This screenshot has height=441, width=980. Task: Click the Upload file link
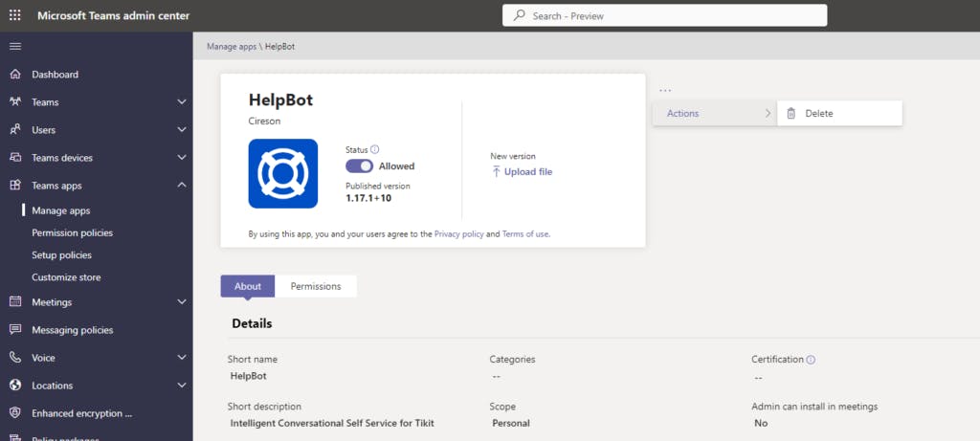(x=527, y=172)
